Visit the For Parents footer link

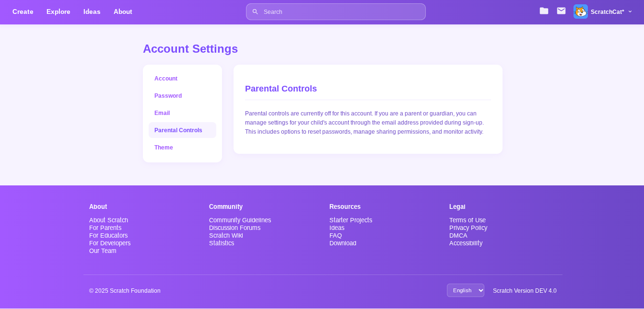pyautogui.click(x=105, y=228)
